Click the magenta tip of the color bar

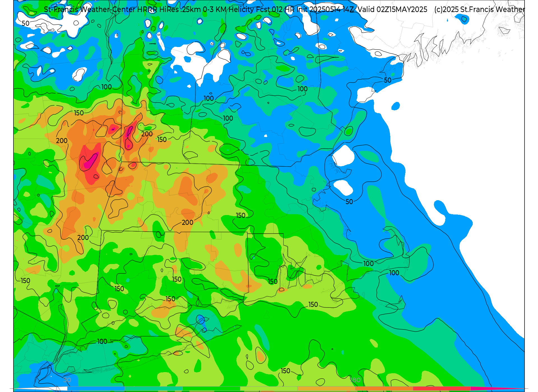click(496, 389)
